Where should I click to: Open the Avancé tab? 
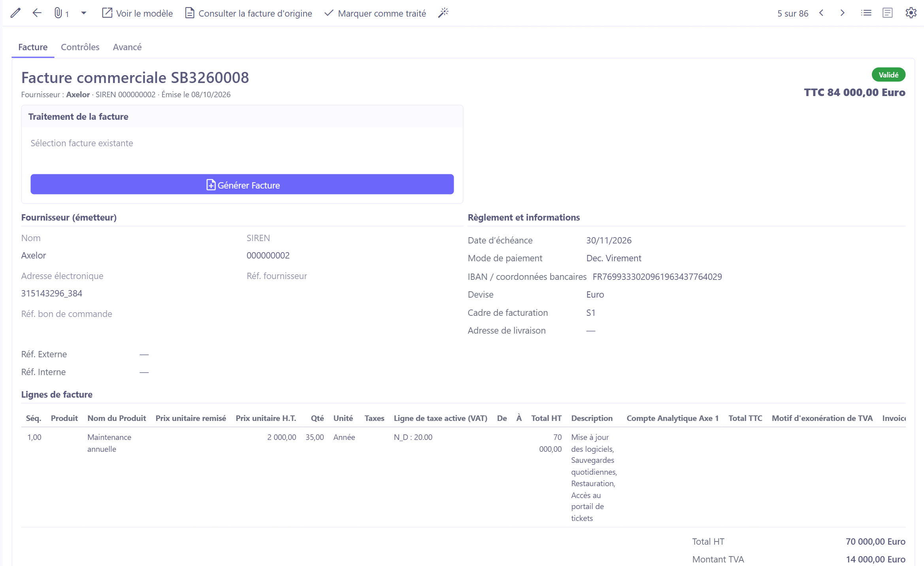(x=127, y=47)
